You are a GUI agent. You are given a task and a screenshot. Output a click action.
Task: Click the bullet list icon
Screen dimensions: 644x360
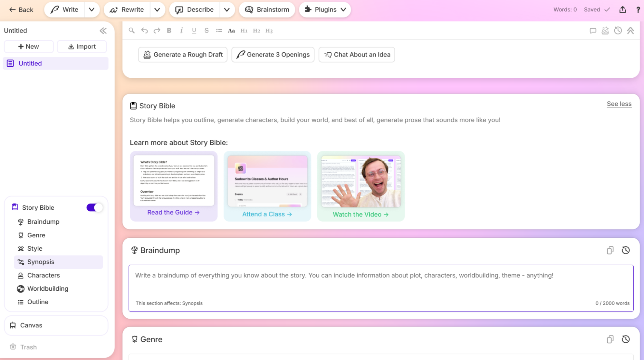[219, 31]
